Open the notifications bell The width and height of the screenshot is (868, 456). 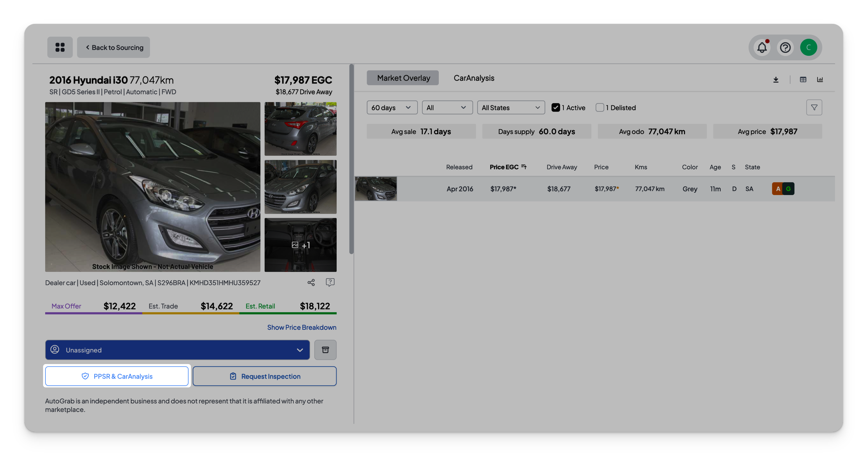(x=762, y=48)
